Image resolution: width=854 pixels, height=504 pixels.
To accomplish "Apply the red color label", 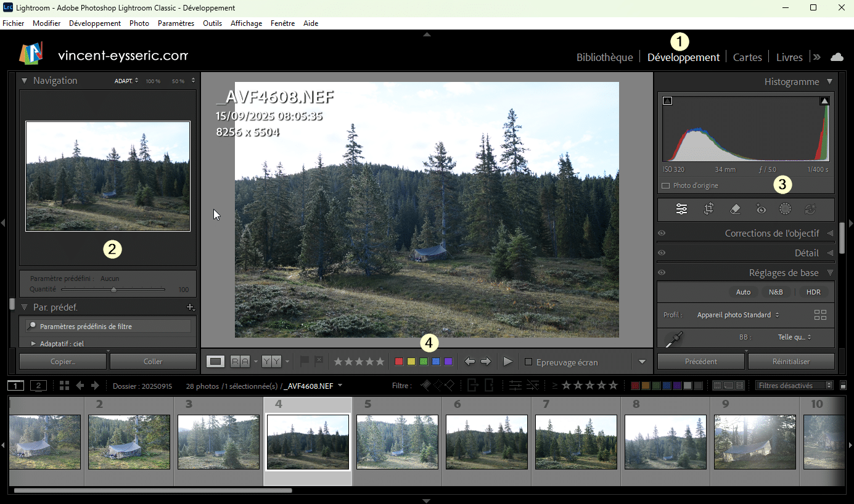I will pos(399,362).
